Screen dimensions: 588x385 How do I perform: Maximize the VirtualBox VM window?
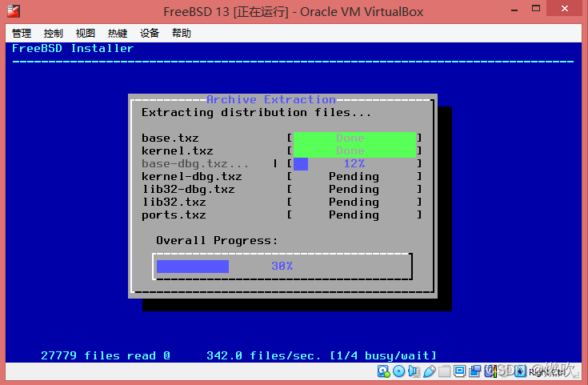536,9
